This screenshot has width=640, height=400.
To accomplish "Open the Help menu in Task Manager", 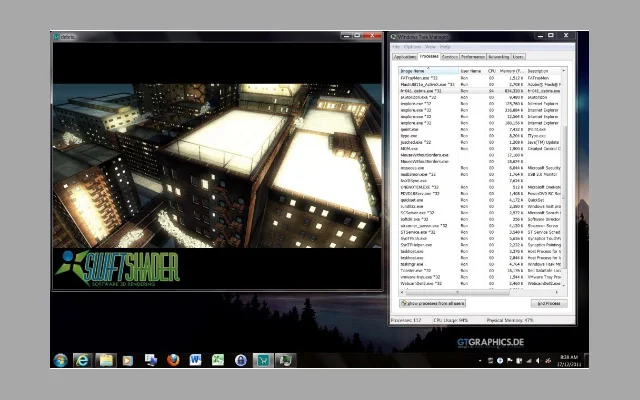I will coord(445,47).
